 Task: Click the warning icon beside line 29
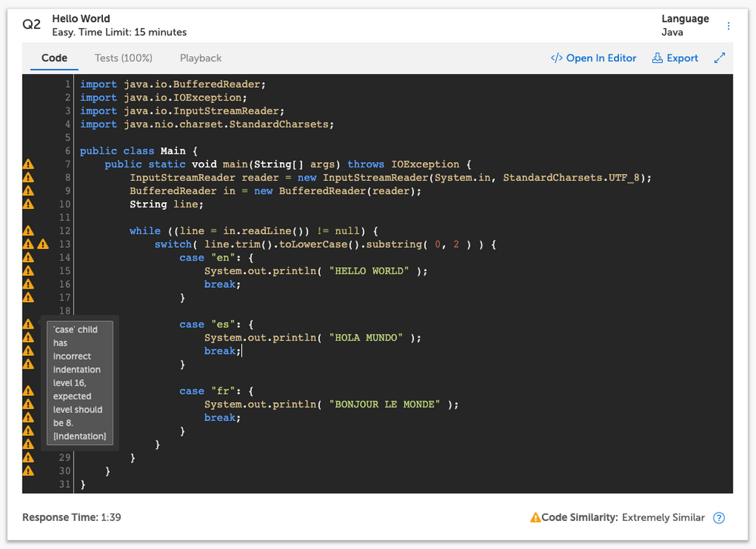28,457
